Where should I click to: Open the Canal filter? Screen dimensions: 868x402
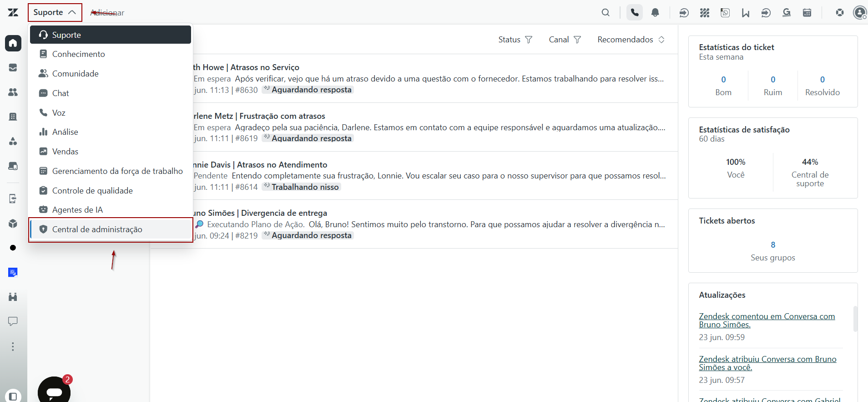point(565,40)
